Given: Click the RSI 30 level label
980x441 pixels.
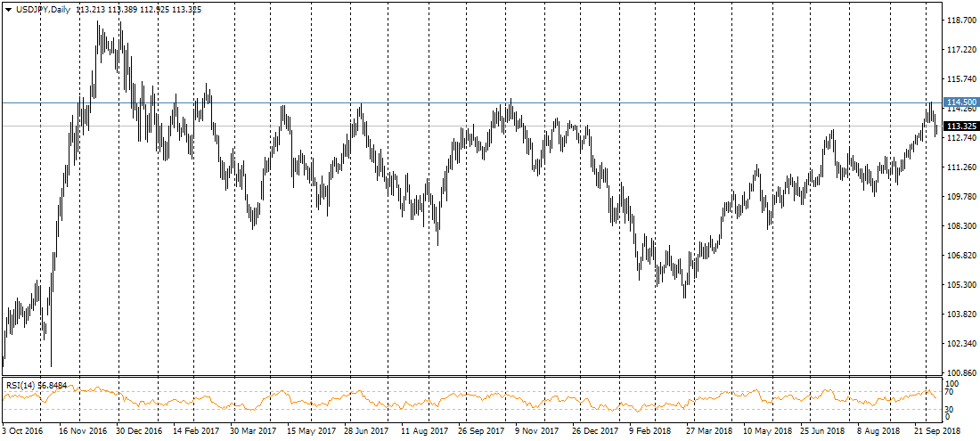Looking at the screenshot, I should pos(950,409).
